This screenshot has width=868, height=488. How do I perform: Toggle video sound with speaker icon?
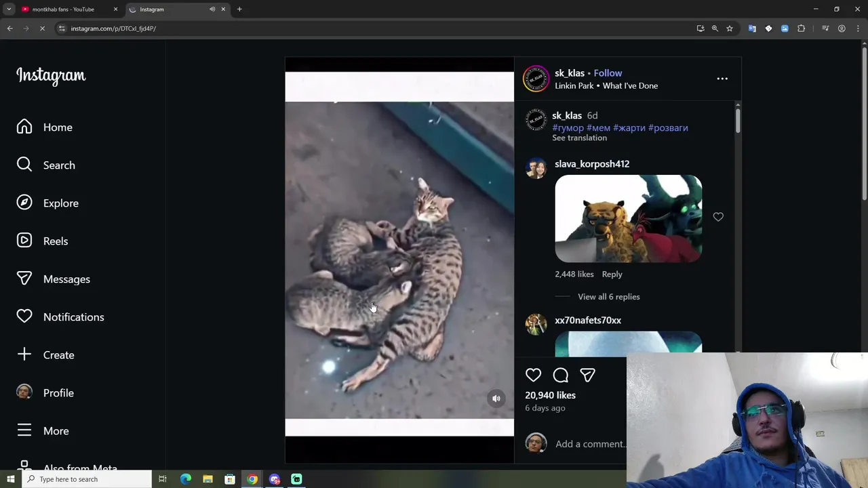(x=496, y=399)
